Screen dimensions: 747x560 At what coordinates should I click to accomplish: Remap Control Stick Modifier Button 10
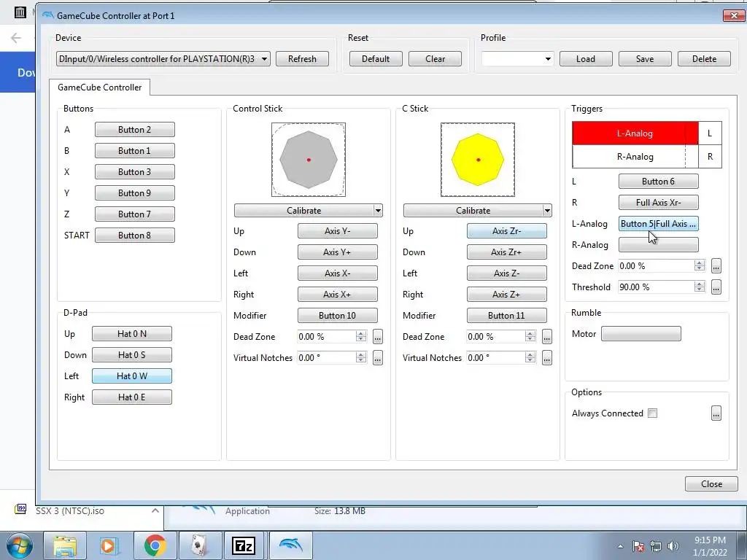click(x=337, y=316)
